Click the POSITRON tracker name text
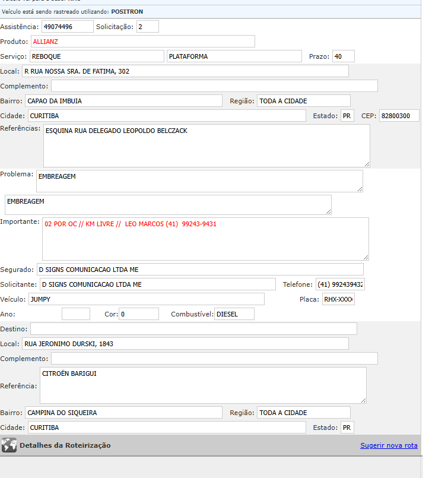 (x=127, y=12)
